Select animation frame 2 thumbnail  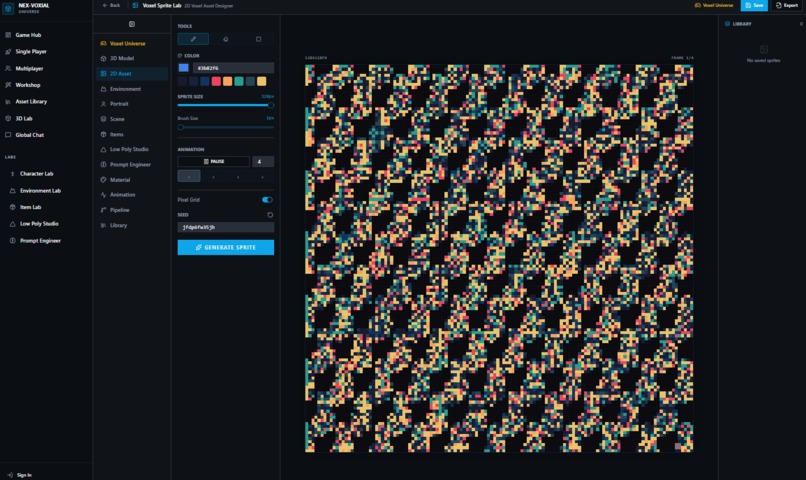[213, 176]
